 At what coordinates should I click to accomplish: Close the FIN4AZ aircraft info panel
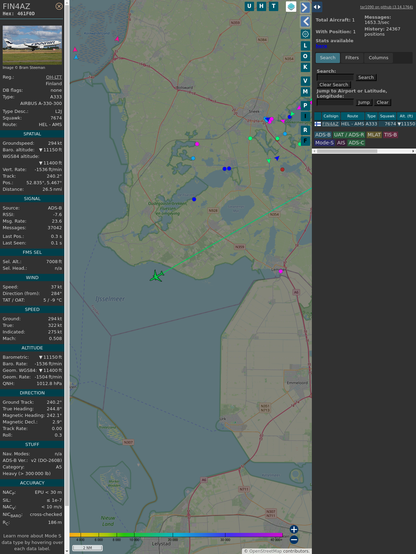pos(59,6)
